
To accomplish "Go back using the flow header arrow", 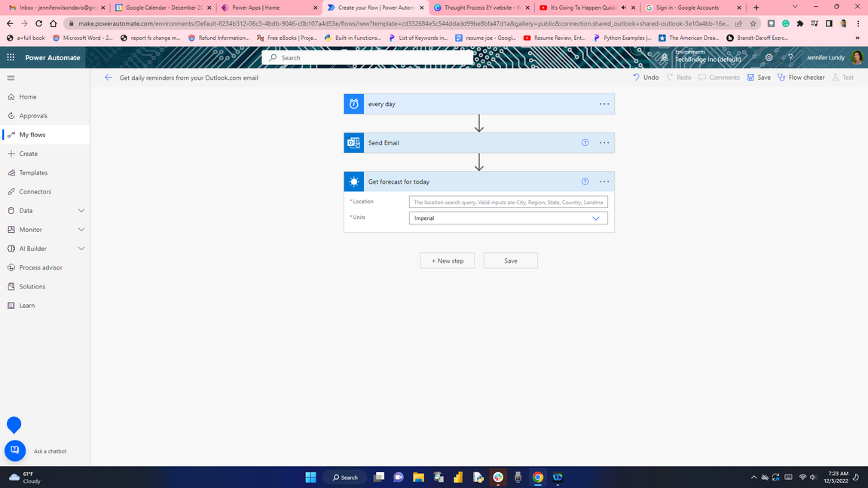I will 108,78.
